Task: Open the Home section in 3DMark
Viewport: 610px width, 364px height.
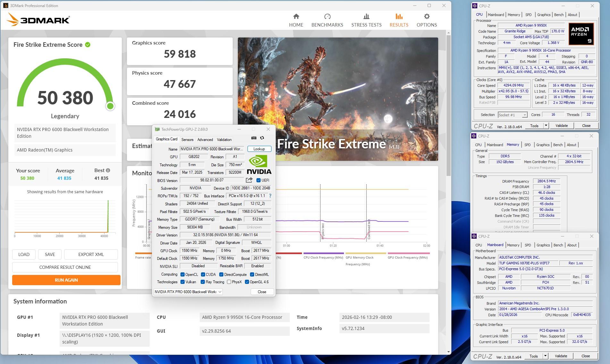Action: 296,20
